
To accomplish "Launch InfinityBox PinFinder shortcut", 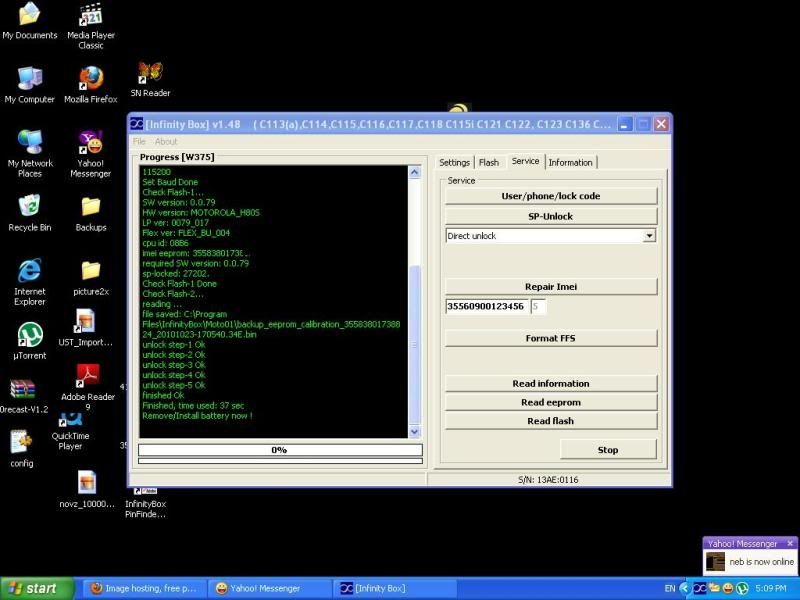I will [145, 503].
